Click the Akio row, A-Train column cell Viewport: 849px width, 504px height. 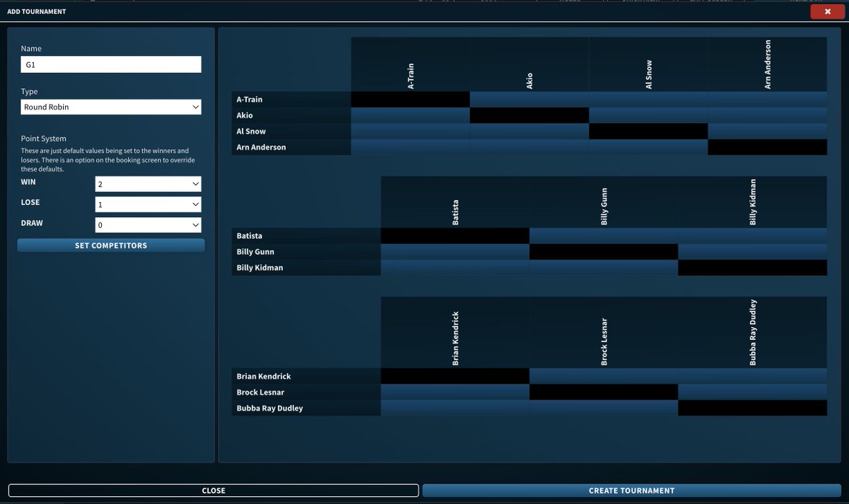pyautogui.click(x=410, y=115)
